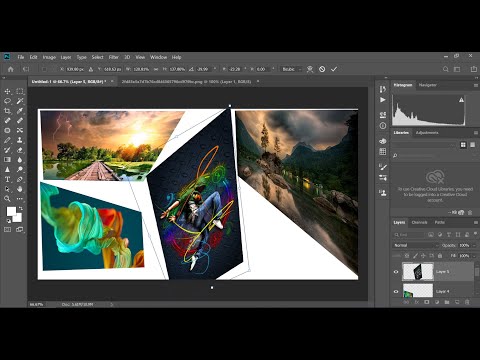Go to Home screen icon

coord(11,69)
